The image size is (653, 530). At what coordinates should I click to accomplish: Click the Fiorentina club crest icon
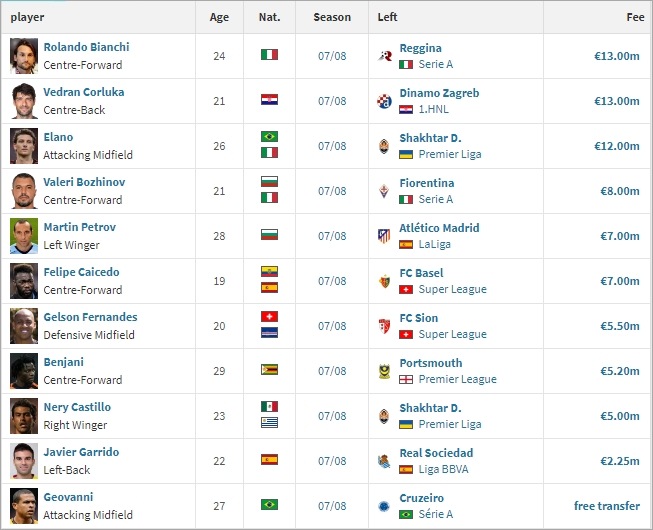click(x=385, y=191)
